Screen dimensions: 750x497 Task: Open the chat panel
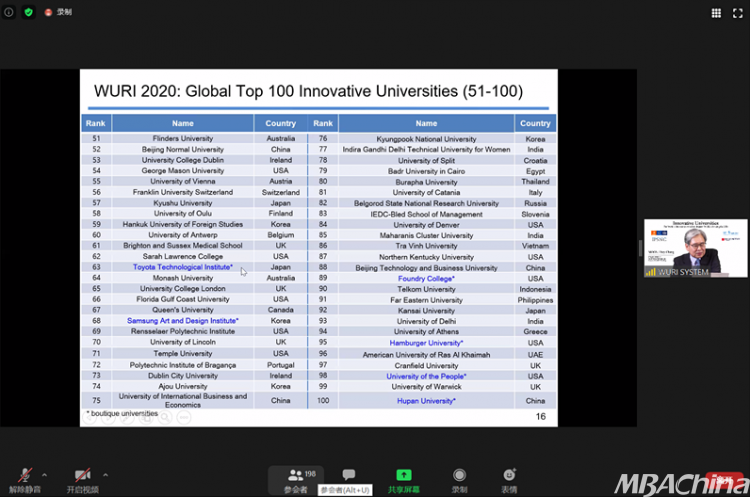pos(349,475)
